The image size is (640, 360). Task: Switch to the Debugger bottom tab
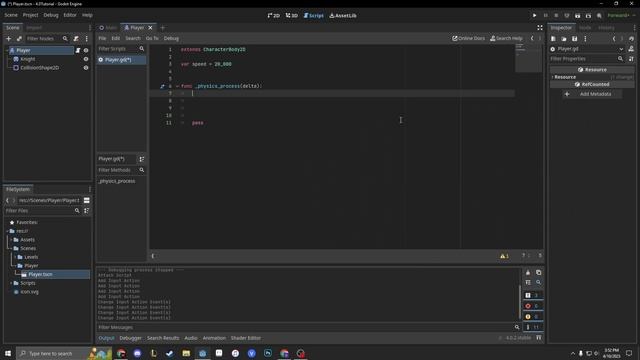coord(130,338)
